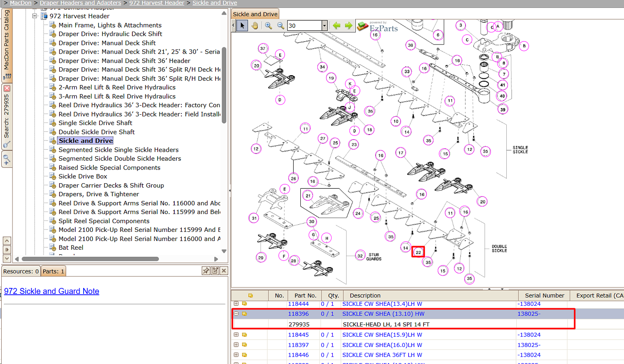
Task: Click sidebar up arrow button
Action: pyautogui.click(x=7, y=241)
